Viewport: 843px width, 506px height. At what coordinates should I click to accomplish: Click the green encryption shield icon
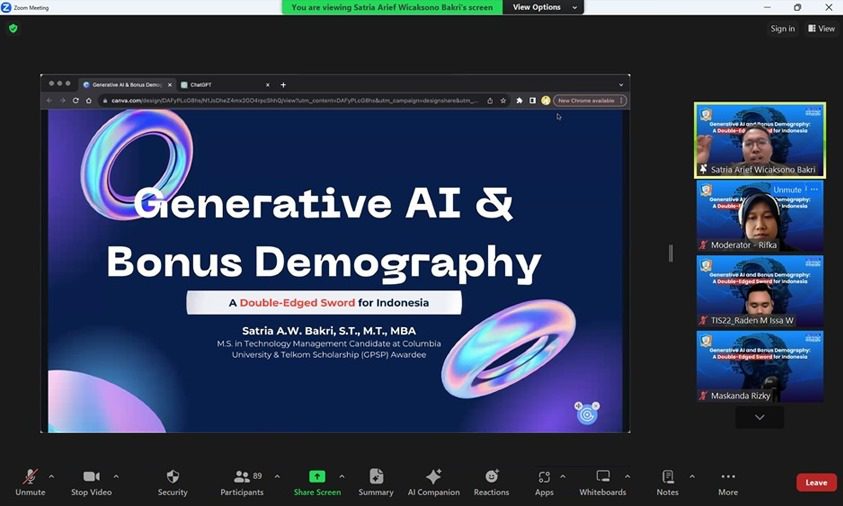tap(13, 28)
